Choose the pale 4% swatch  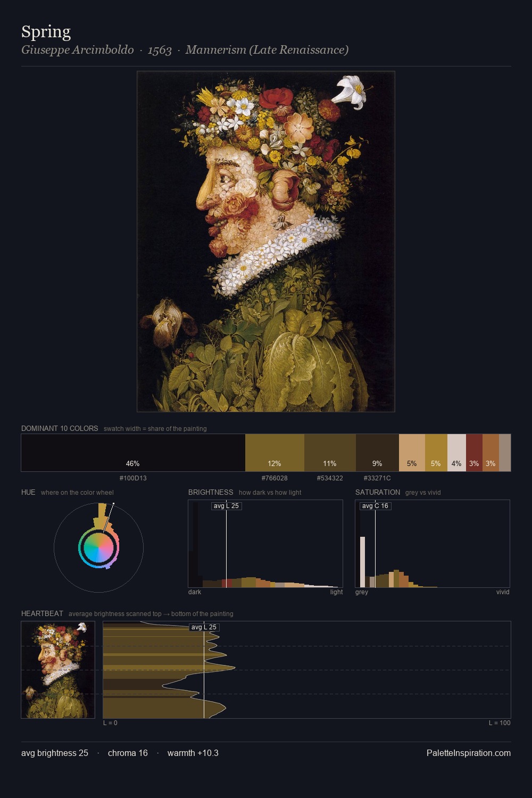pos(456,453)
